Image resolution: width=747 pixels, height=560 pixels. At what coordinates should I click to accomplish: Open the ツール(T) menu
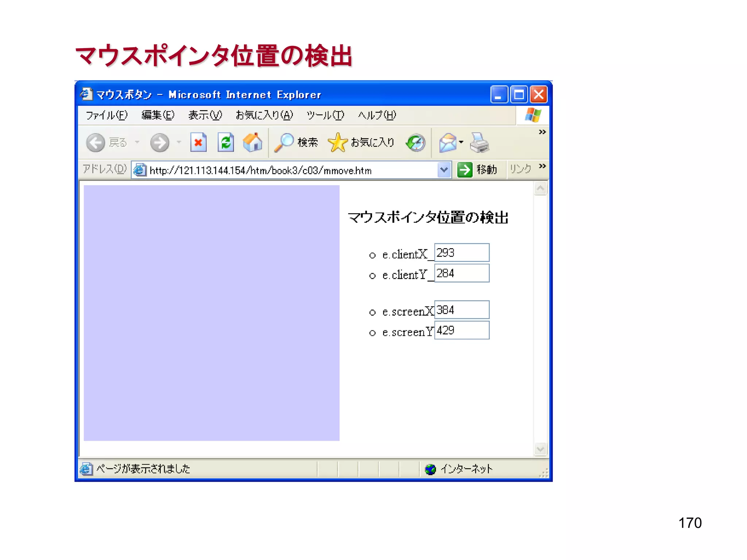click(x=325, y=115)
